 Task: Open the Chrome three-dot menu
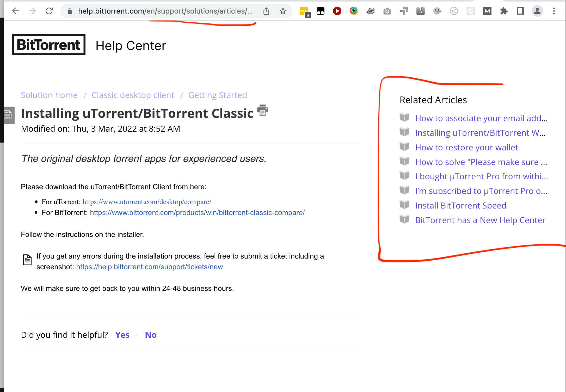(554, 11)
